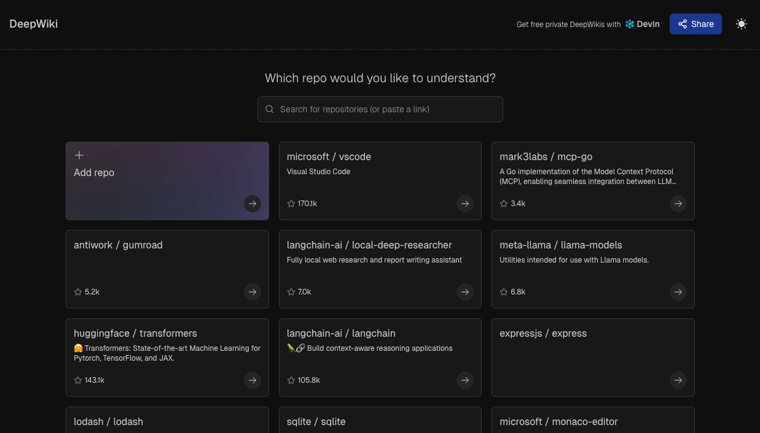Toggle the light/dark theme sun icon
Image resolution: width=760 pixels, height=433 pixels.
click(741, 24)
